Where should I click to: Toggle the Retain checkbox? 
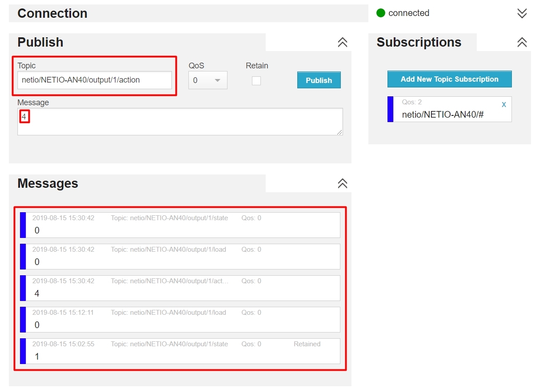pos(256,80)
